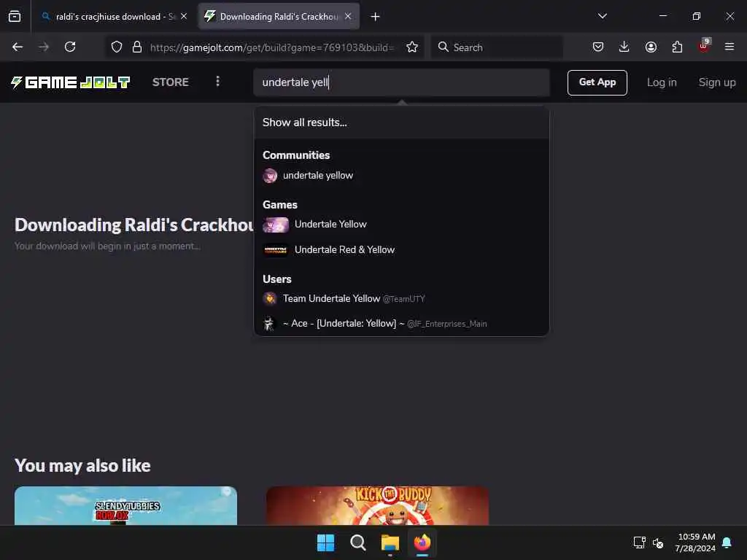The image size is (747, 560).
Task: Open the notifications bell icon
Action: (727, 542)
